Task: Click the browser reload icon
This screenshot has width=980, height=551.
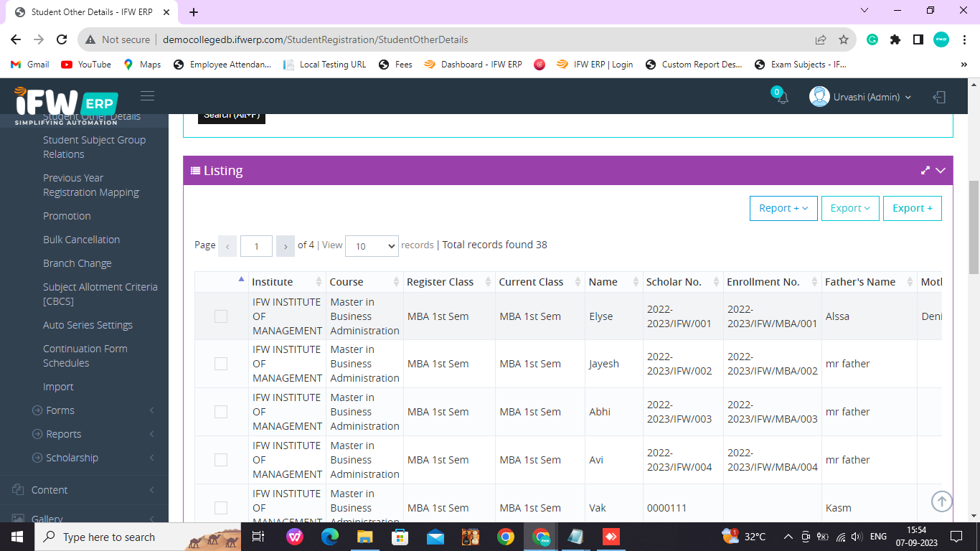Action: [x=62, y=39]
